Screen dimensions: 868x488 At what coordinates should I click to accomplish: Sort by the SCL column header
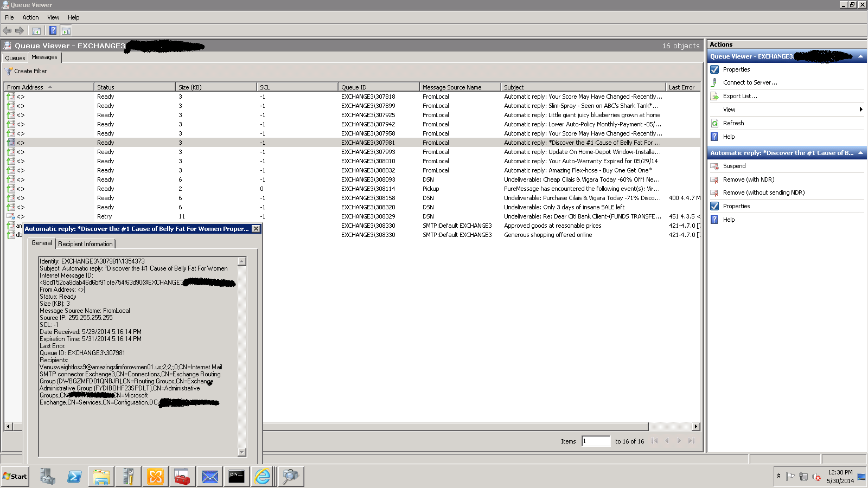(x=297, y=87)
